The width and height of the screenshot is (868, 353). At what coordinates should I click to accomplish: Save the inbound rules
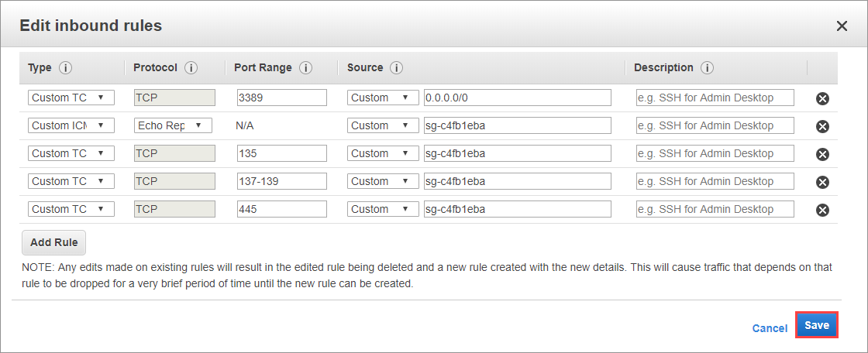(817, 326)
